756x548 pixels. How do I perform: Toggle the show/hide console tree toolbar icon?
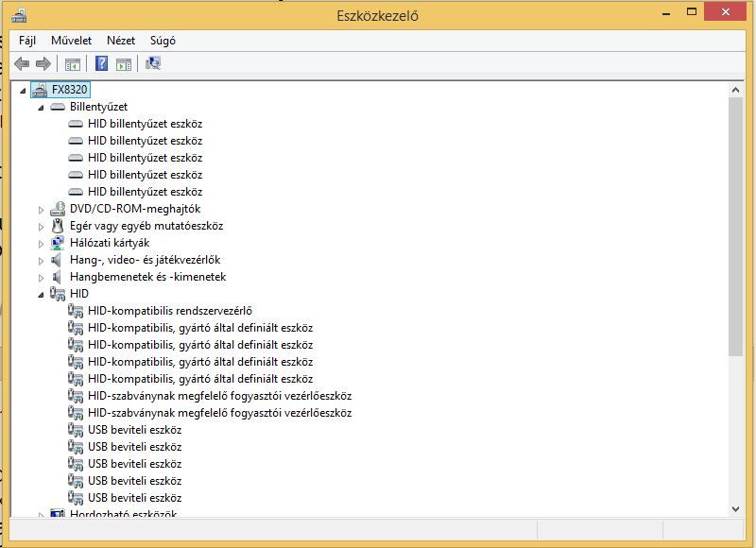point(73,63)
